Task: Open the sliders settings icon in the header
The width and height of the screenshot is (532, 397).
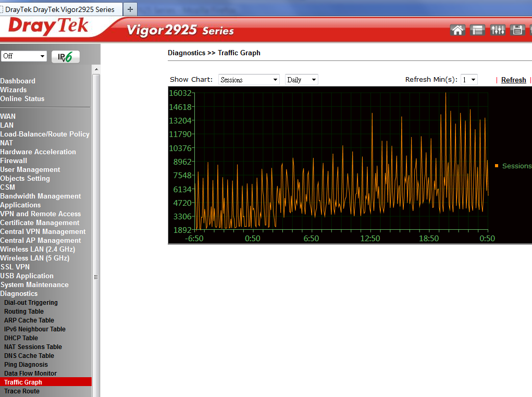Action: [498, 30]
